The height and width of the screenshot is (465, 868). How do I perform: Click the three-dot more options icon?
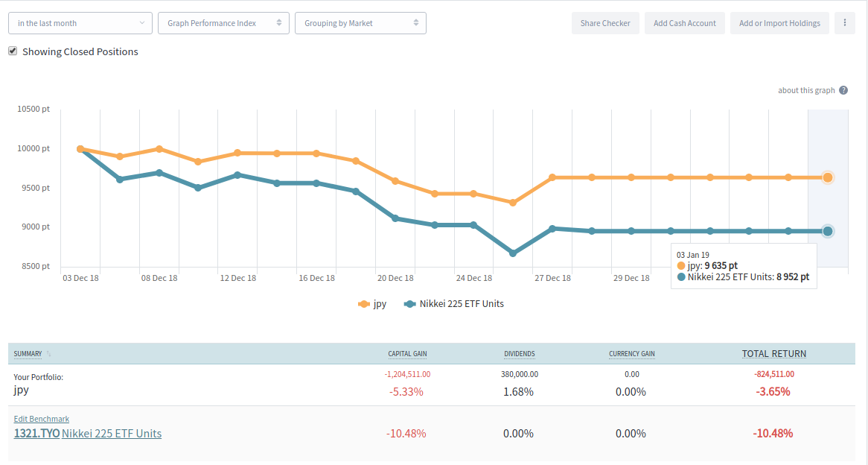pos(844,23)
